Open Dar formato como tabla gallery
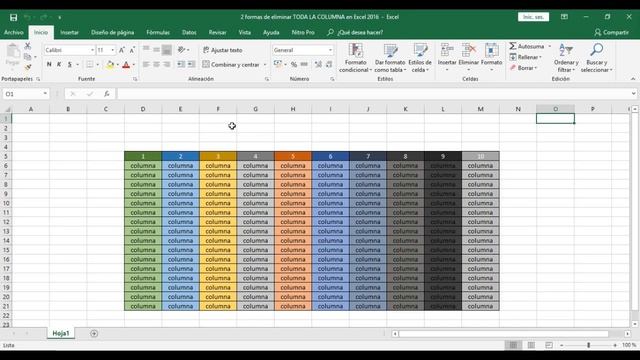Image resolution: width=640 pixels, height=360 pixels. click(x=390, y=58)
